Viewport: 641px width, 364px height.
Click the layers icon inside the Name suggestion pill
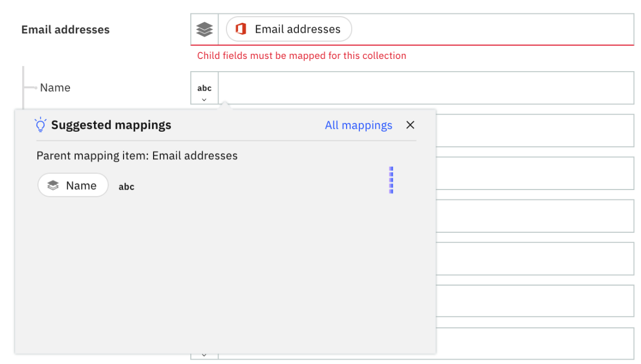point(53,185)
